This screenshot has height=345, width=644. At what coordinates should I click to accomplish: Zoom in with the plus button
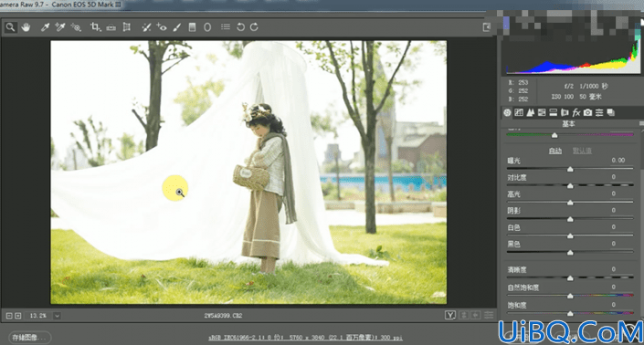click(x=17, y=316)
